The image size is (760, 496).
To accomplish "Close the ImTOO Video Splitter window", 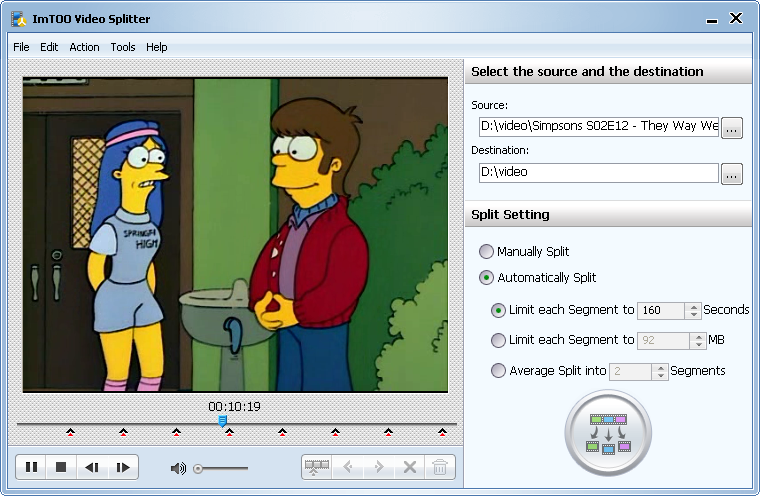I will 736,18.
